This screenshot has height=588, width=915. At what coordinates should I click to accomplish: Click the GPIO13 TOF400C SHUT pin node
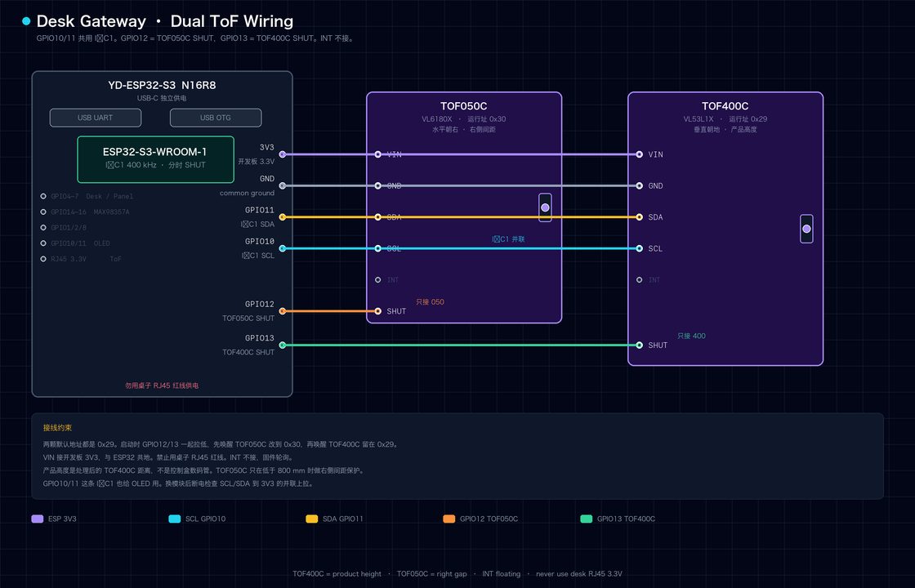[283, 345]
